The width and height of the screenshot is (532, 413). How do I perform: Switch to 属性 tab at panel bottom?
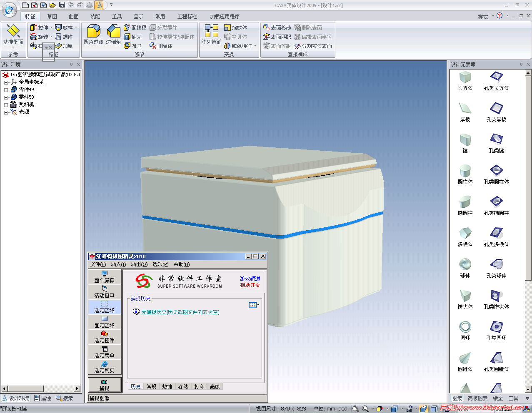pos(42,398)
